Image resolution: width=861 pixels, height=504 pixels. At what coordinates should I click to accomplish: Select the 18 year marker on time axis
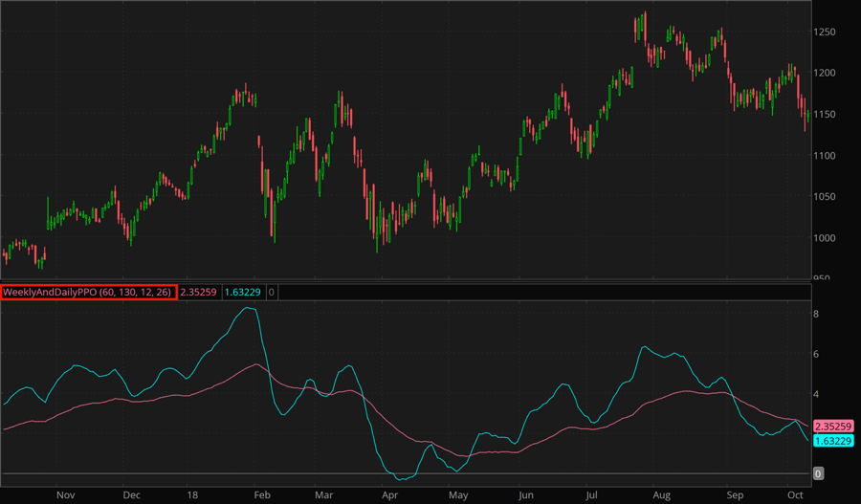[x=194, y=495]
